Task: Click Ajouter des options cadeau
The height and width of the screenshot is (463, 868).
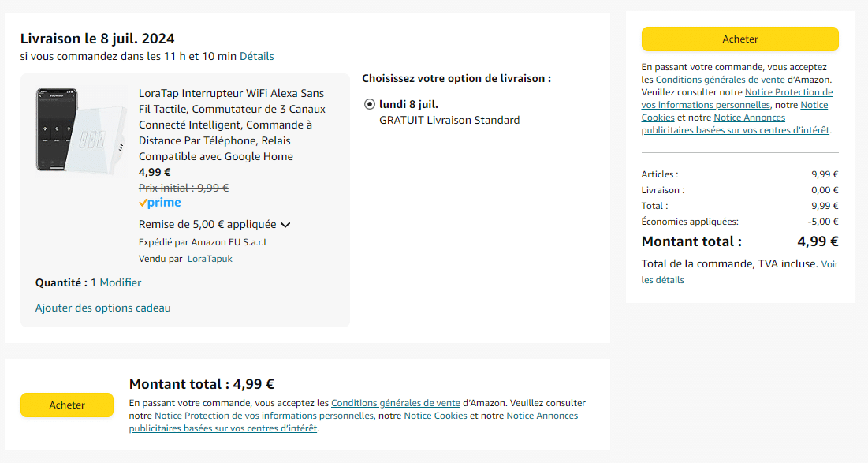Action: [103, 308]
